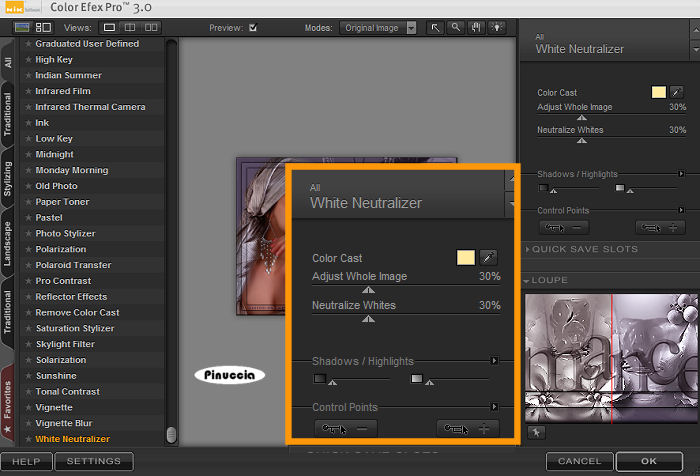Click the Help button
Screen dimensions: 700x476
pos(26,461)
